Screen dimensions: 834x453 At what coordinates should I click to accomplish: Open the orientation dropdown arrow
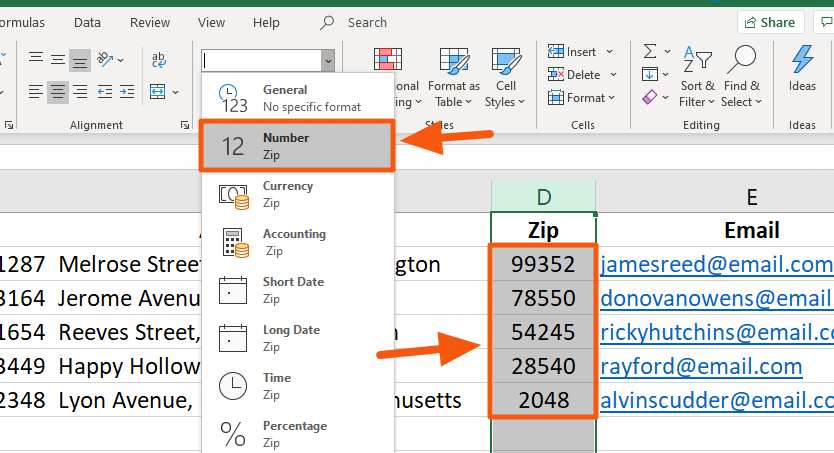pos(121,60)
